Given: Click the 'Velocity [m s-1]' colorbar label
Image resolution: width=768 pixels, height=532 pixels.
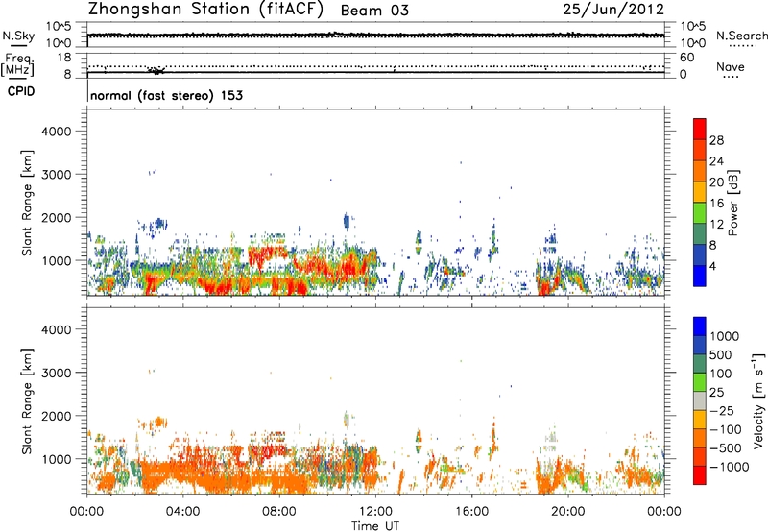Looking at the screenshot, I should (x=758, y=400).
